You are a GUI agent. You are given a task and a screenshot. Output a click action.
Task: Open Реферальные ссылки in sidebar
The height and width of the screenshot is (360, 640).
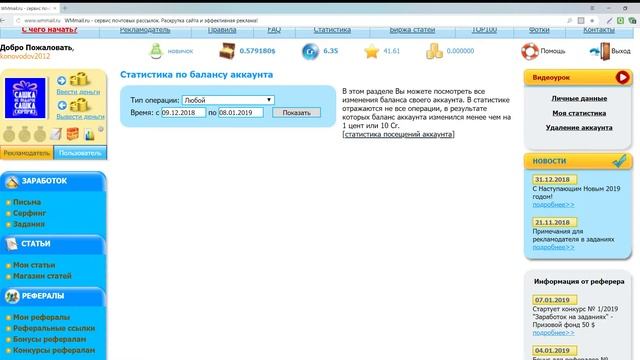click(54, 328)
